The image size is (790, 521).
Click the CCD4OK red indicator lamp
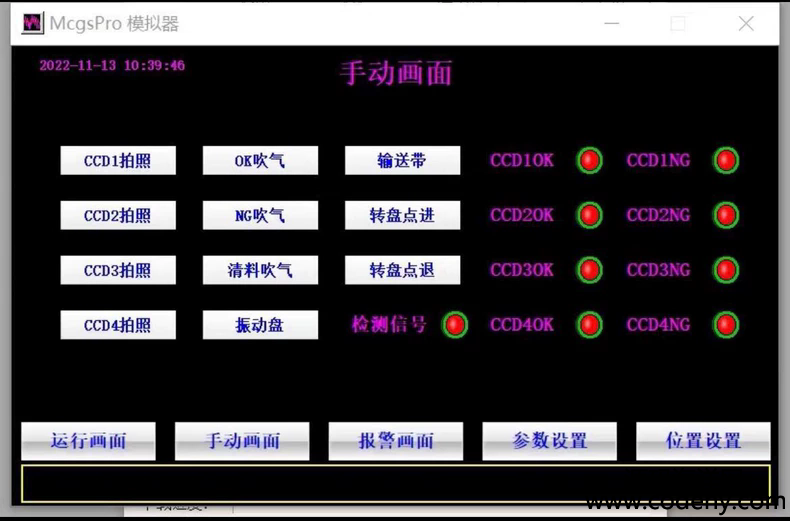590,325
